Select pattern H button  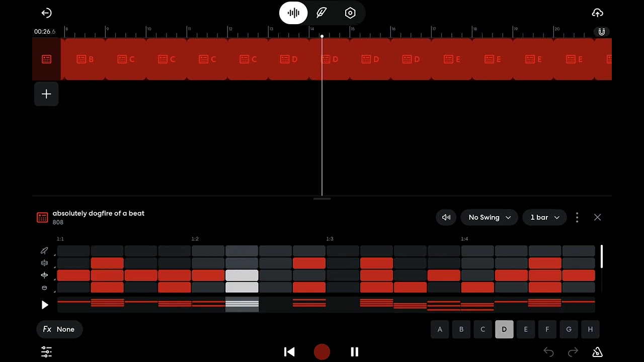point(590,329)
